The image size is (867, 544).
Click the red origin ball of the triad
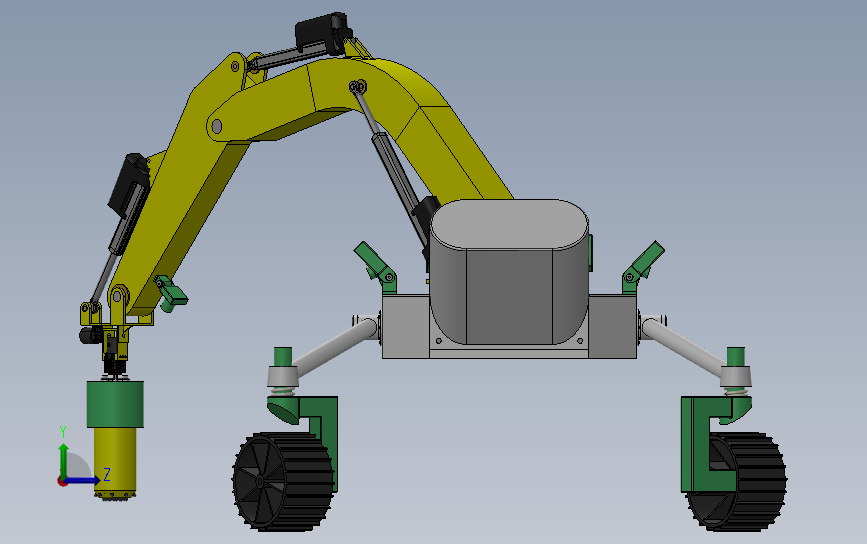pos(62,482)
